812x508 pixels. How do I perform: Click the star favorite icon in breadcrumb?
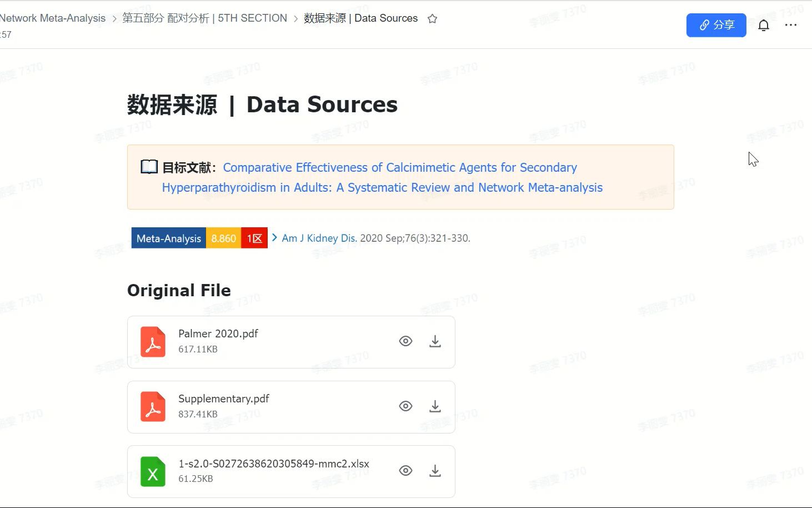pyautogui.click(x=432, y=19)
